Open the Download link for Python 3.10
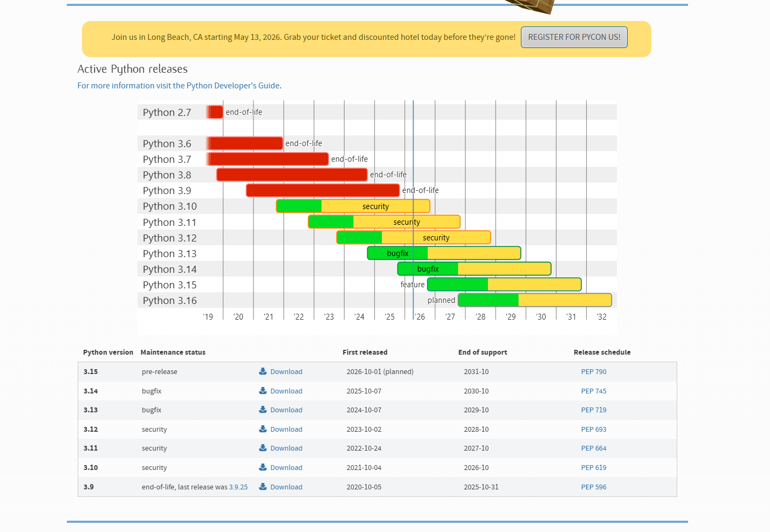 pos(286,468)
